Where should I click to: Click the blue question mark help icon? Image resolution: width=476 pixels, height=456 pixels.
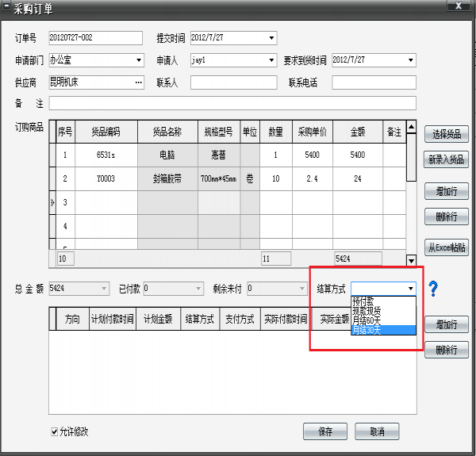click(x=433, y=289)
